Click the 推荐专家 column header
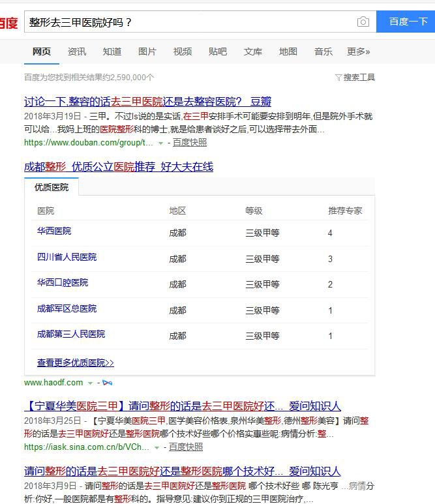The width and height of the screenshot is (435, 504). click(x=345, y=211)
